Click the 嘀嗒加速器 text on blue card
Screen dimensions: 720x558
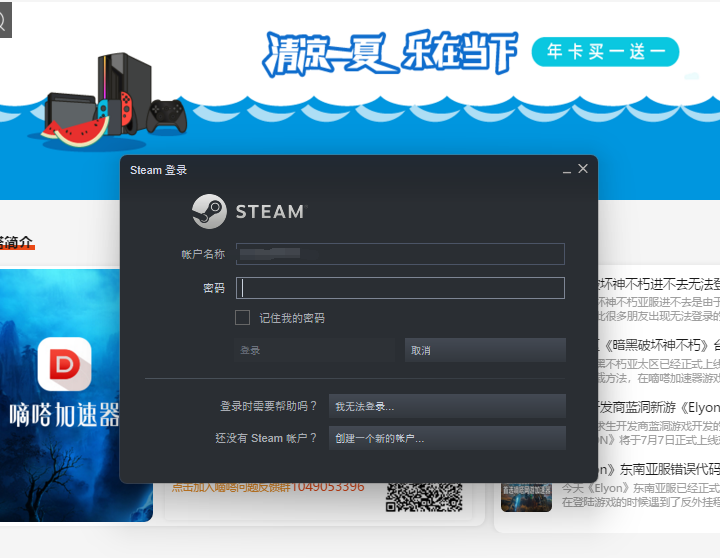tap(64, 415)
